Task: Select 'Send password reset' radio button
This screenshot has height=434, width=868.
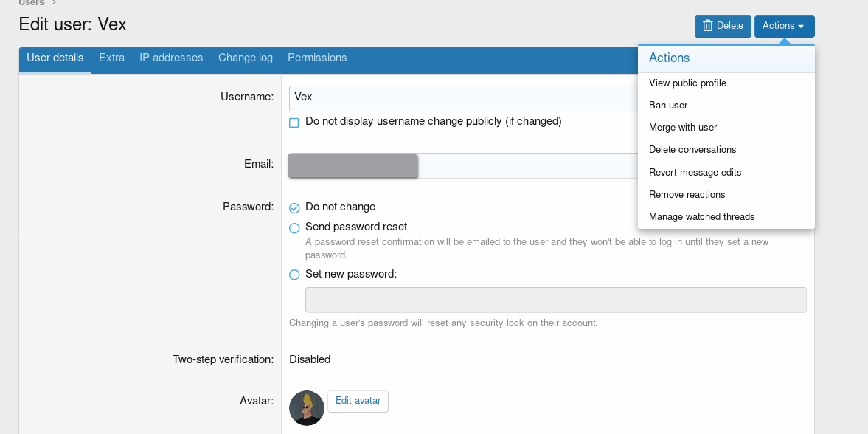Action: click(295, 228)
